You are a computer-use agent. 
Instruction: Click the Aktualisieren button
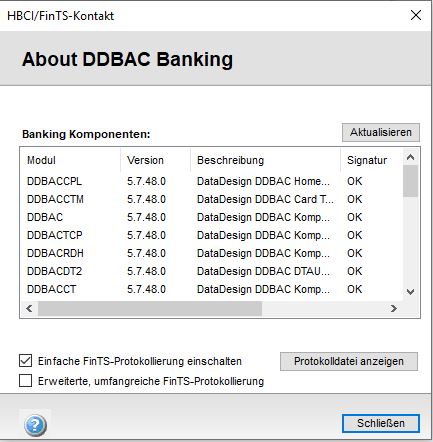[x=381, y=132]
